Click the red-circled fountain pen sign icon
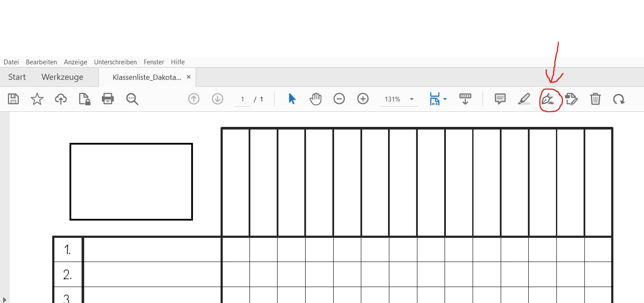Image resolution: width=644 pixels, height=303 pixels. [548, 99]
